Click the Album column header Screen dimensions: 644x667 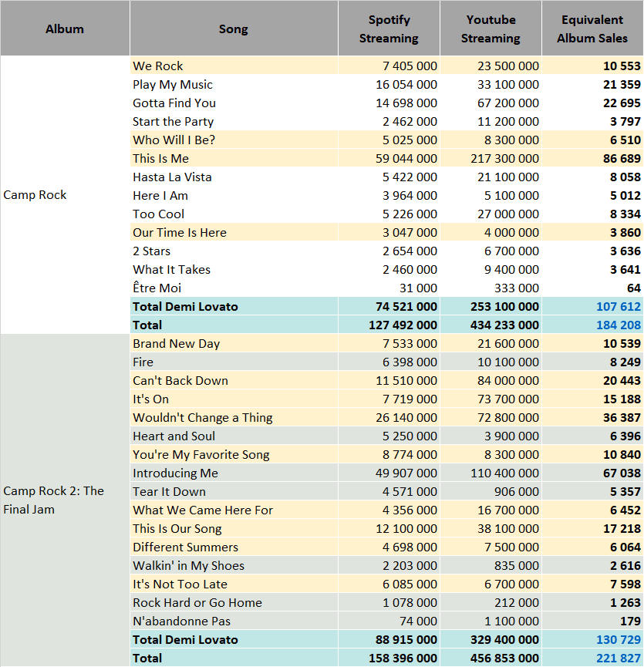[x=65, y=29]
